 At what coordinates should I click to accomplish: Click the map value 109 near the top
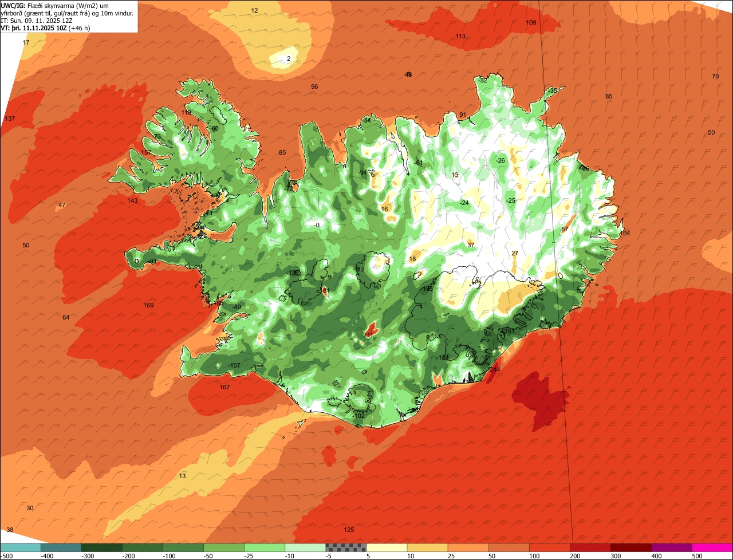tap(531, 22)
